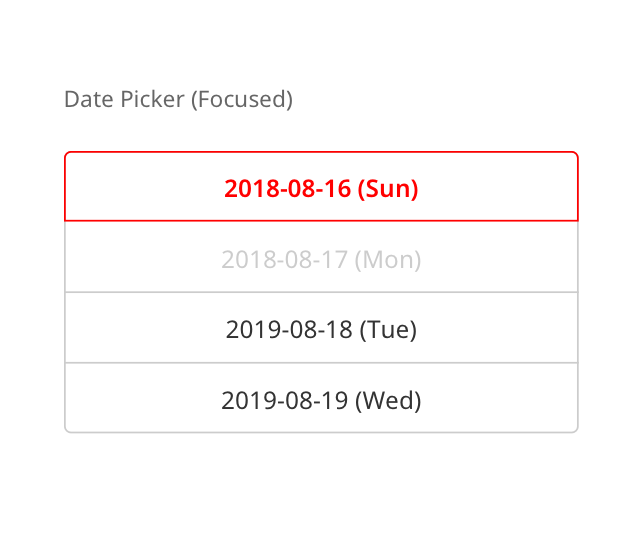Click the word "Focused" in the heading
640x542 pixels.
(x=241, y=99)
